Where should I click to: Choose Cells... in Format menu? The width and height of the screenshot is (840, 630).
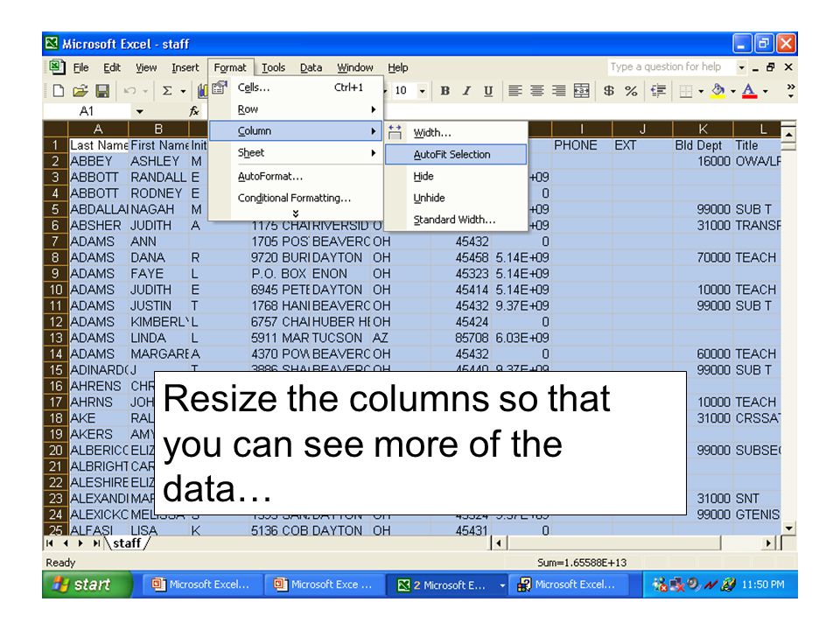click(295, 87)
